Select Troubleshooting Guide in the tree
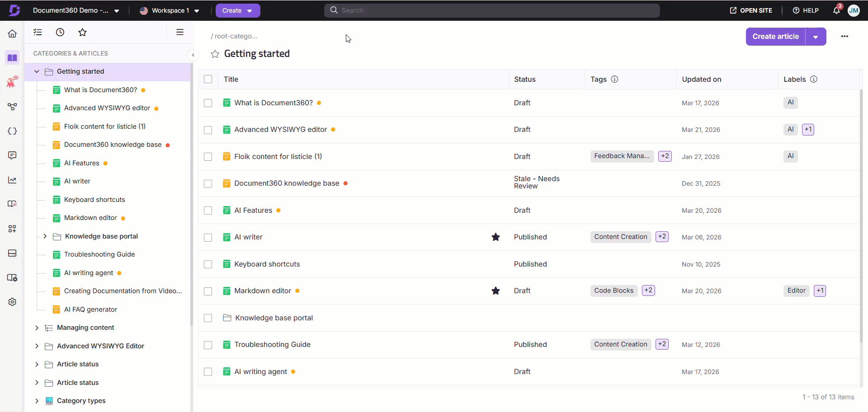 tap(99, 254)
